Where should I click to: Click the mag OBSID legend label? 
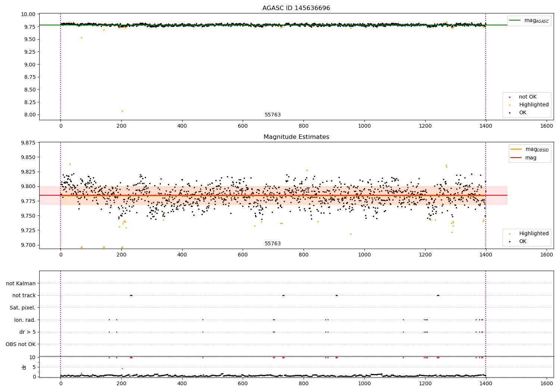point(537,149)
